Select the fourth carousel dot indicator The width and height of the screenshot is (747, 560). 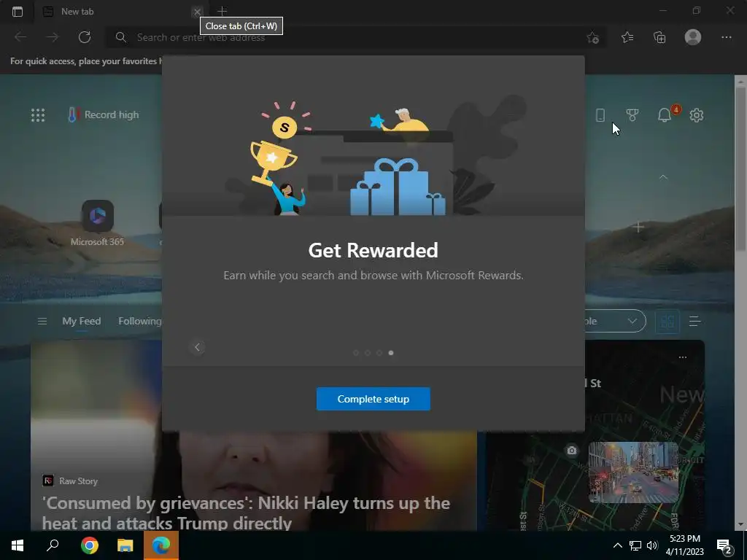[x=391, y=353]
